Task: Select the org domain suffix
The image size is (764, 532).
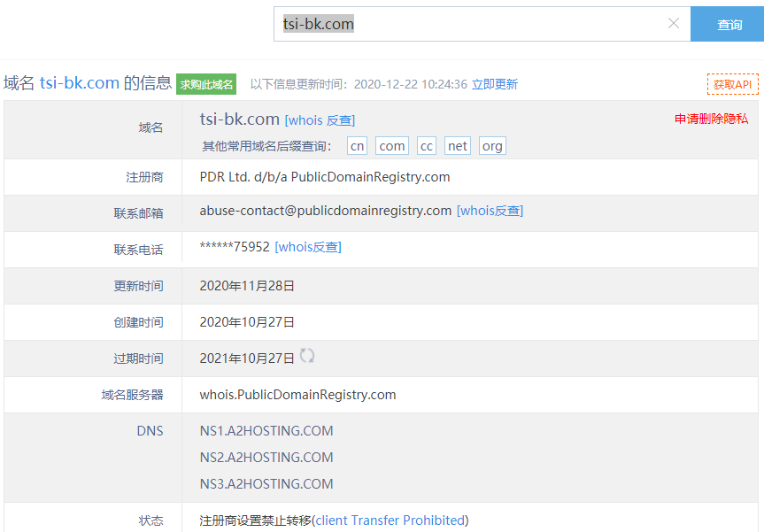Action: coord(492,146)
